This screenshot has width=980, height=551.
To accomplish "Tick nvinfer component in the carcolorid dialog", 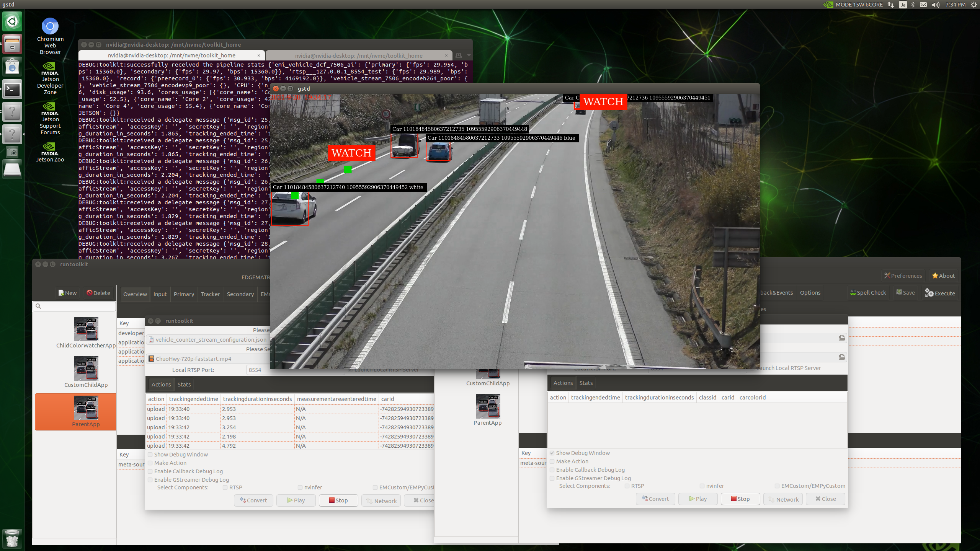I will point(702,486).
